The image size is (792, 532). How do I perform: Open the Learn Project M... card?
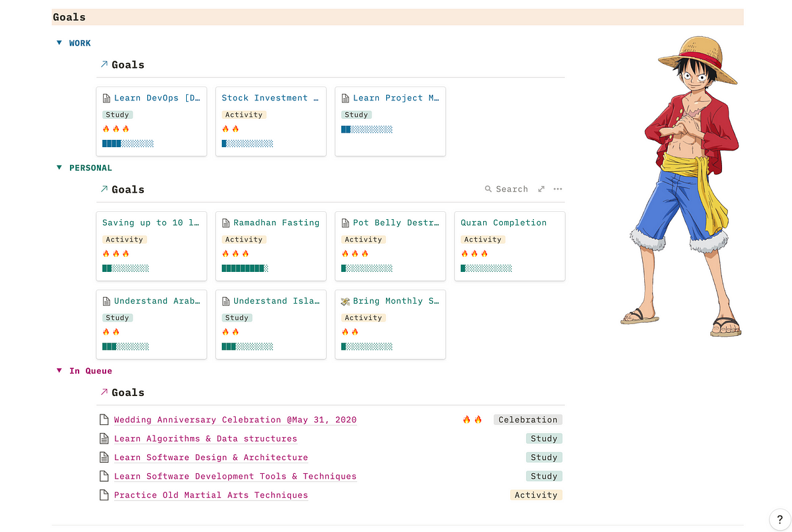pos(391,121)
